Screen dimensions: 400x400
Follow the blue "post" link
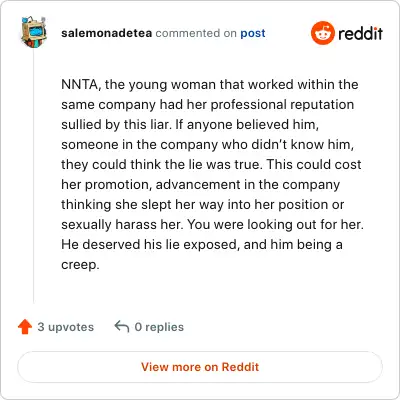pos(253,33)
